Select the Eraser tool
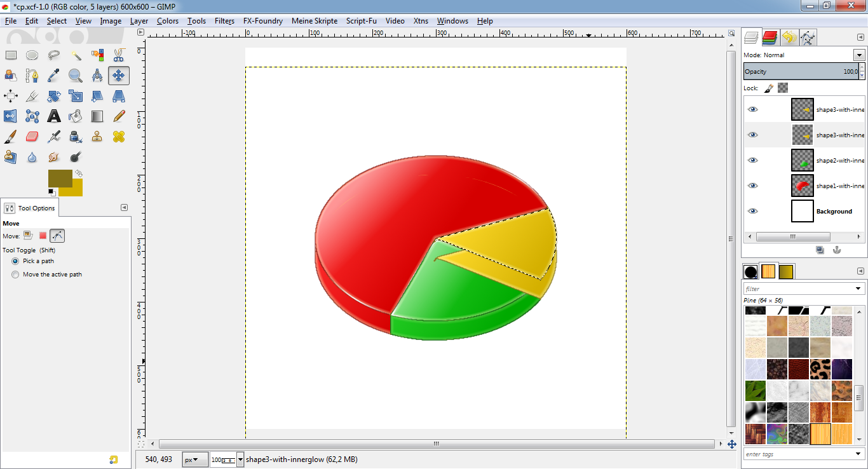 (x=32, y=137)
